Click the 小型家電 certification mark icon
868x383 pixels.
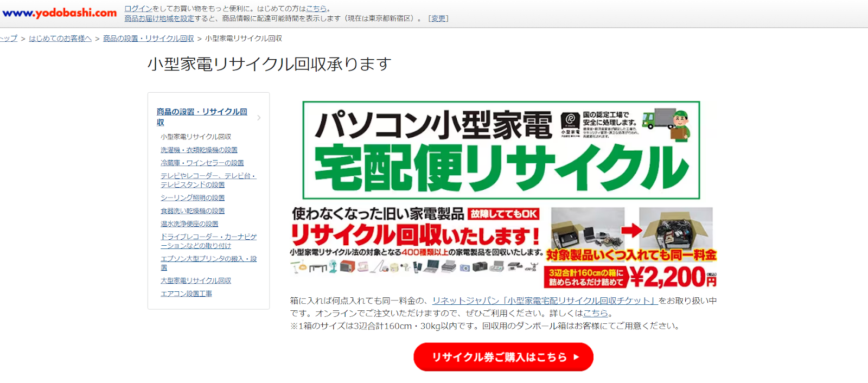click(570, 123)
